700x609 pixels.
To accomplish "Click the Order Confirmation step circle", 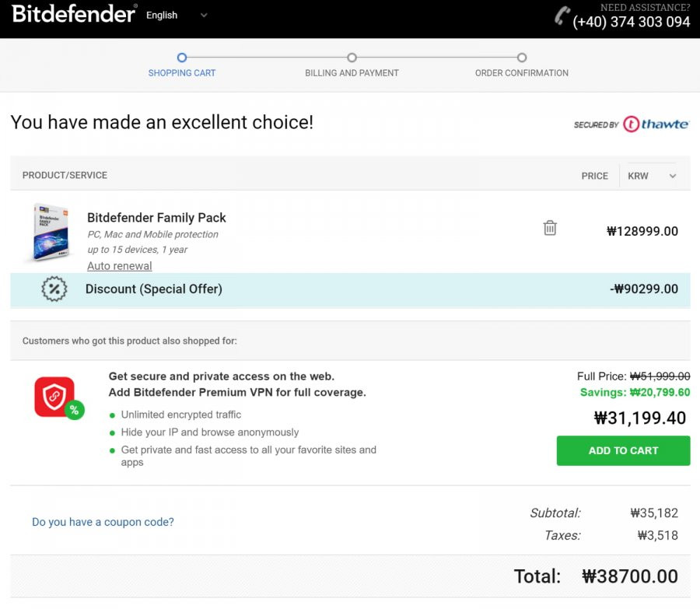I will tap(521, 58).
